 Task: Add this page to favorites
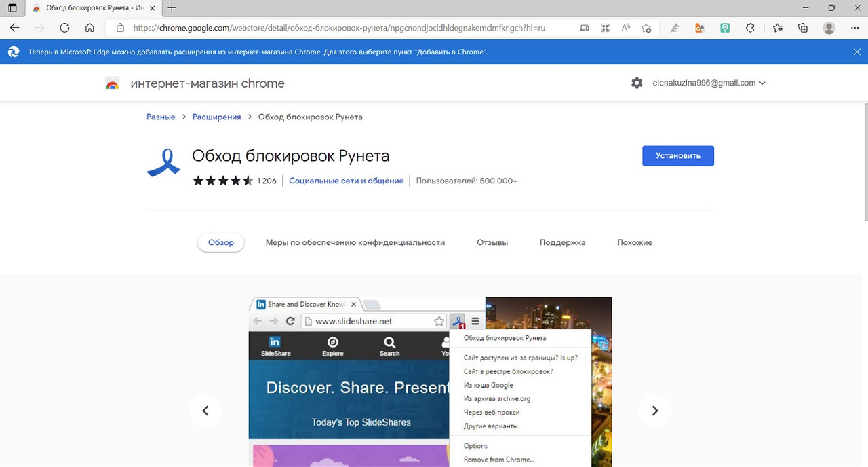pyautogui.click(x=646, y=28)
